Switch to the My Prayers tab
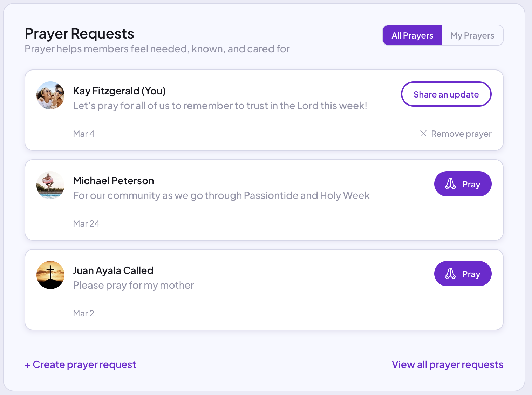The image size is (532, 395). point(472,35)
